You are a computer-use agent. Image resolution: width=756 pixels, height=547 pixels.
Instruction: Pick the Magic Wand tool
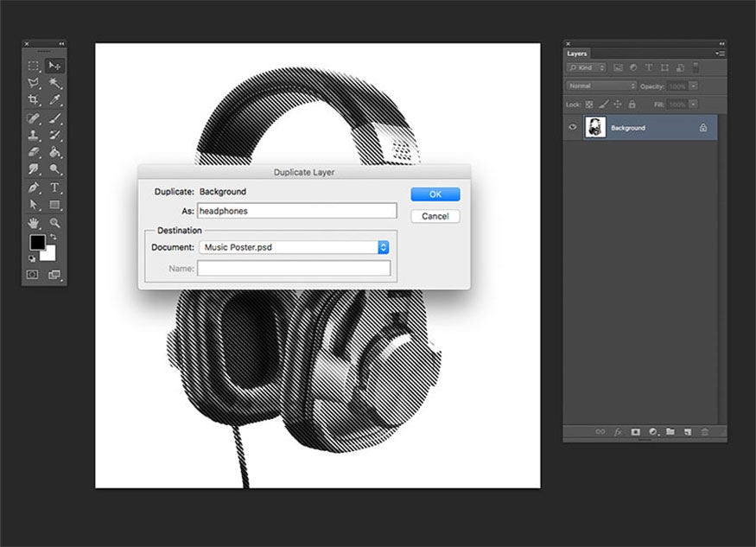coord(54,83)
